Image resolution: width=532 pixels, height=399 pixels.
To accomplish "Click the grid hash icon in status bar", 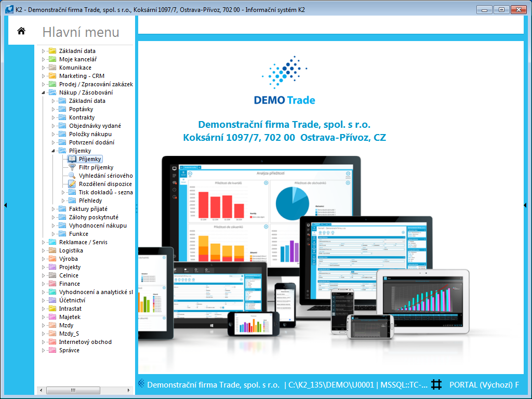I will click(436, 384).
